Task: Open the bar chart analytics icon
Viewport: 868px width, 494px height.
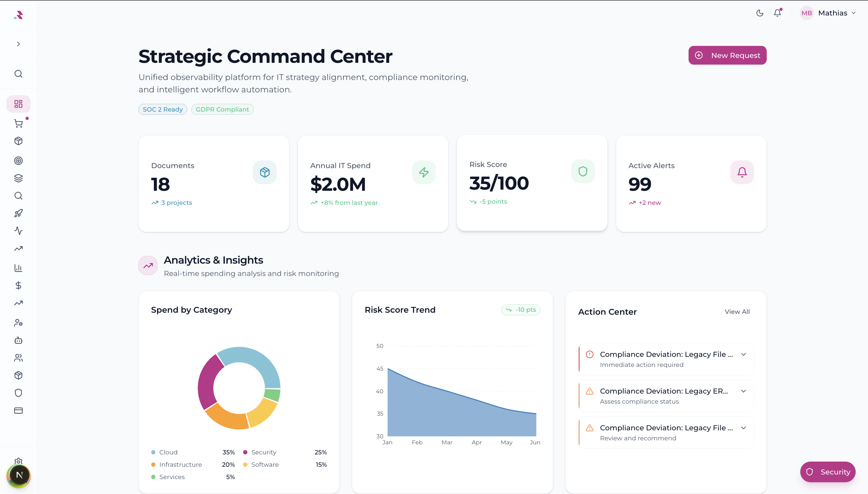Action: point(18,268)
